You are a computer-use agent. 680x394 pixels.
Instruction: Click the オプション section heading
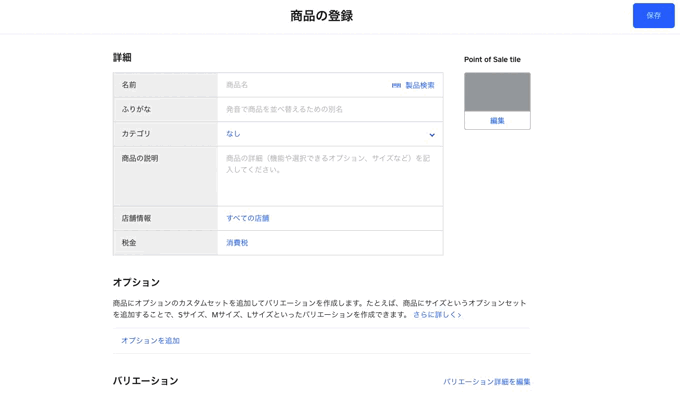click(x=136, y=282)
